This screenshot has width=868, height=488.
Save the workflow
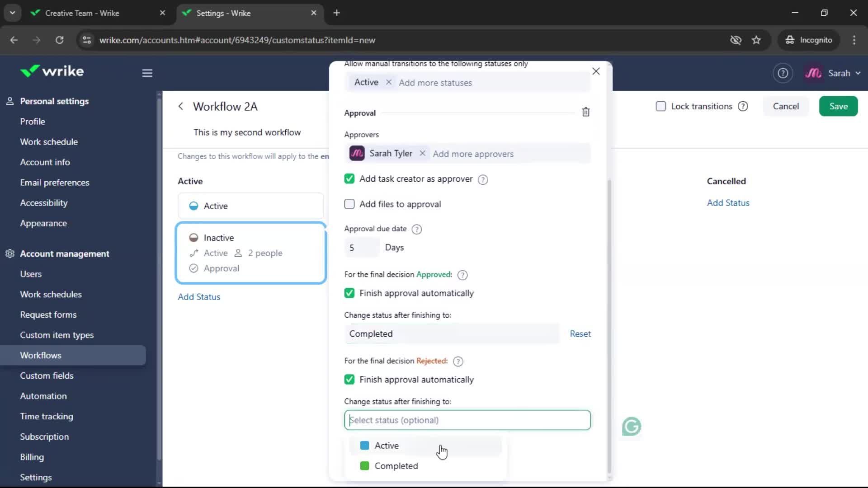point(838,106)
